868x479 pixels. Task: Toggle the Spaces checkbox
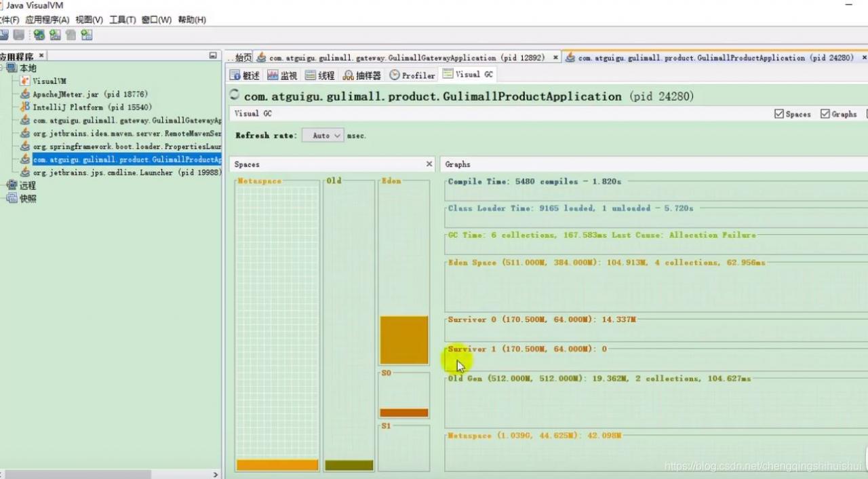779,114
